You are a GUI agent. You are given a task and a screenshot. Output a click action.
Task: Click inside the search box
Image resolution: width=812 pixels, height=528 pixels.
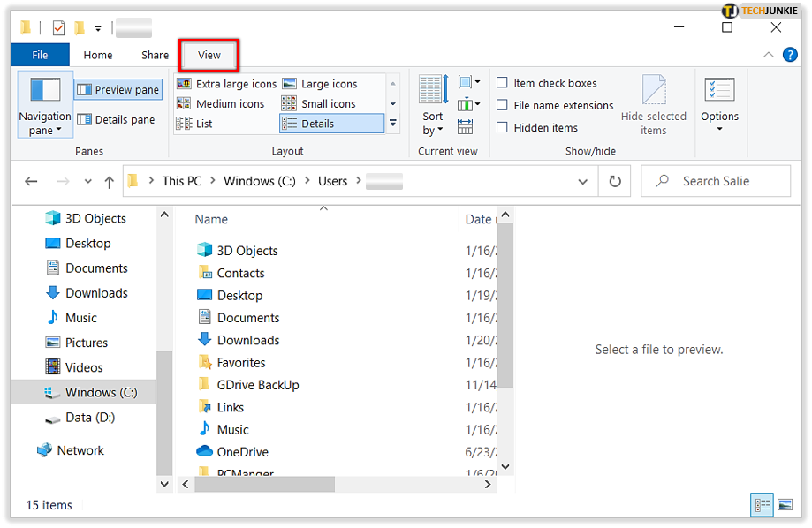point(716,181)
